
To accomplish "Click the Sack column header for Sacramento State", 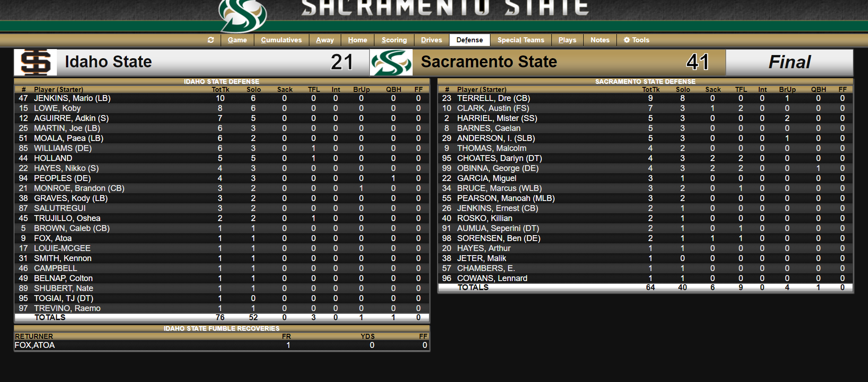I will [x=712, y=90].
